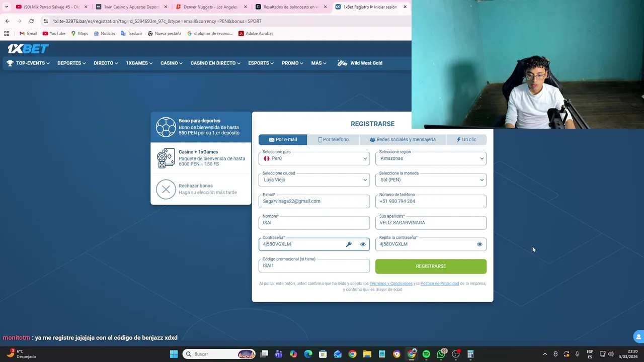Open the YouTube bookmark

coord(54,34)
